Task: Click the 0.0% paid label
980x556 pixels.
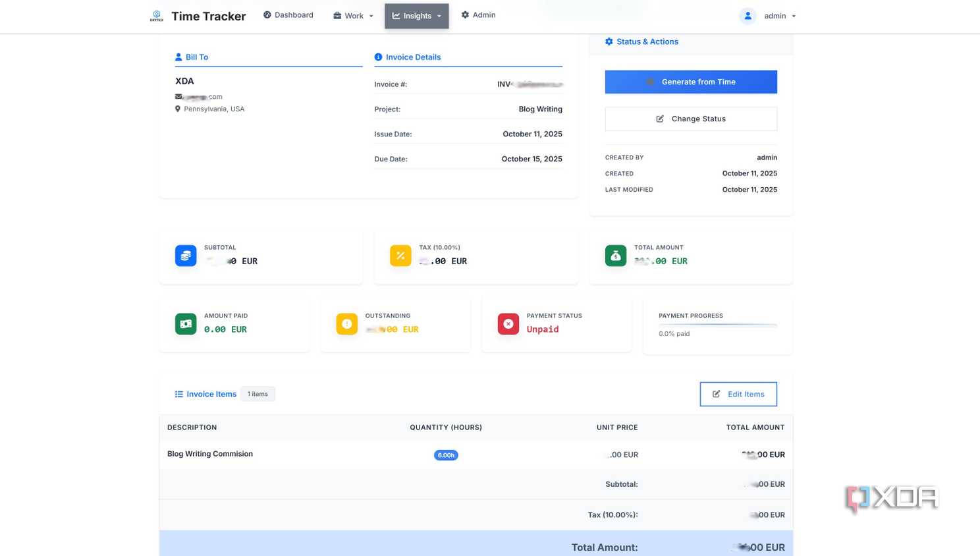Action: pyautogui.click(x=674, y=334)
